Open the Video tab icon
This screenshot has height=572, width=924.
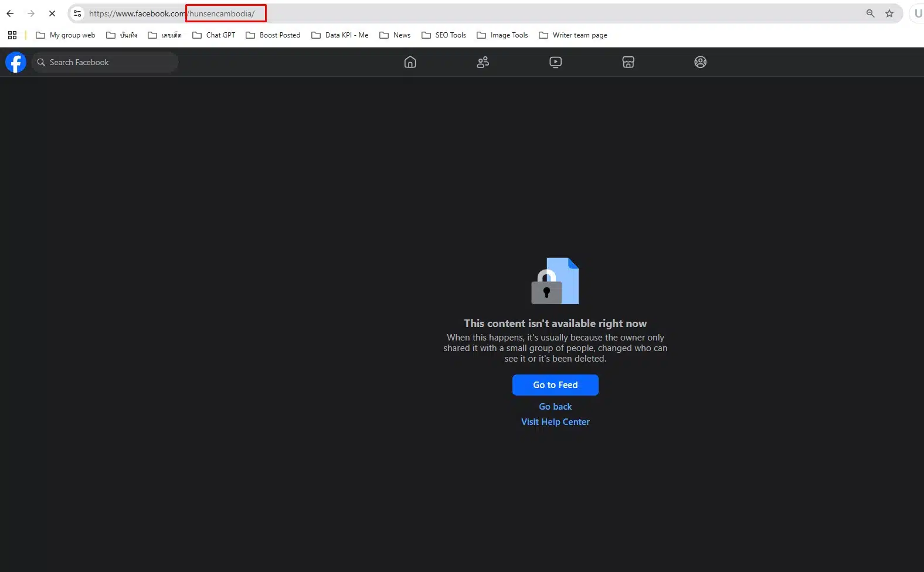pyautogui.click(x=556, y=62)
